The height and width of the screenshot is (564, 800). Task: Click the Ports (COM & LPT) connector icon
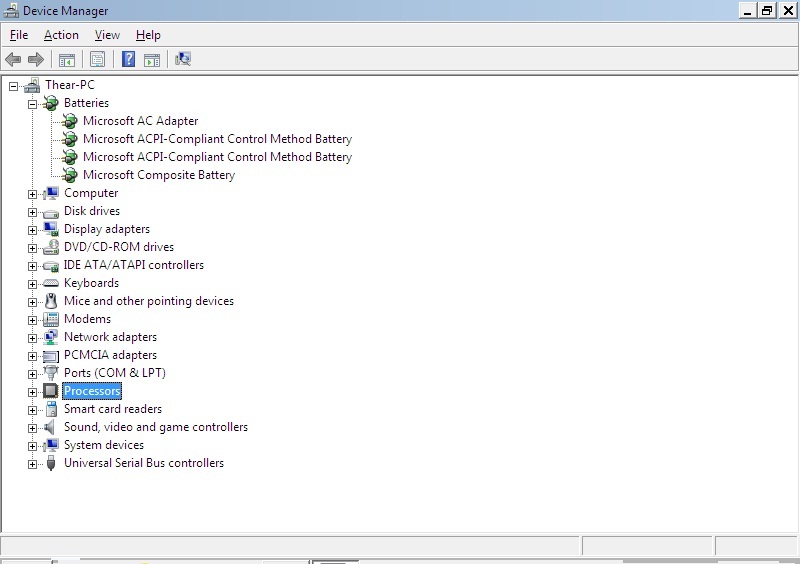point(51,373)
